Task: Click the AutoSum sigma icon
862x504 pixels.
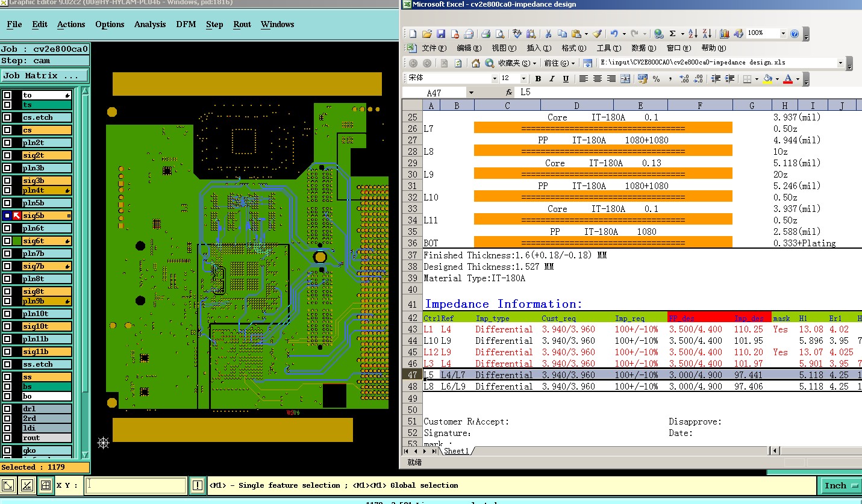Action: tap(672, 34)
